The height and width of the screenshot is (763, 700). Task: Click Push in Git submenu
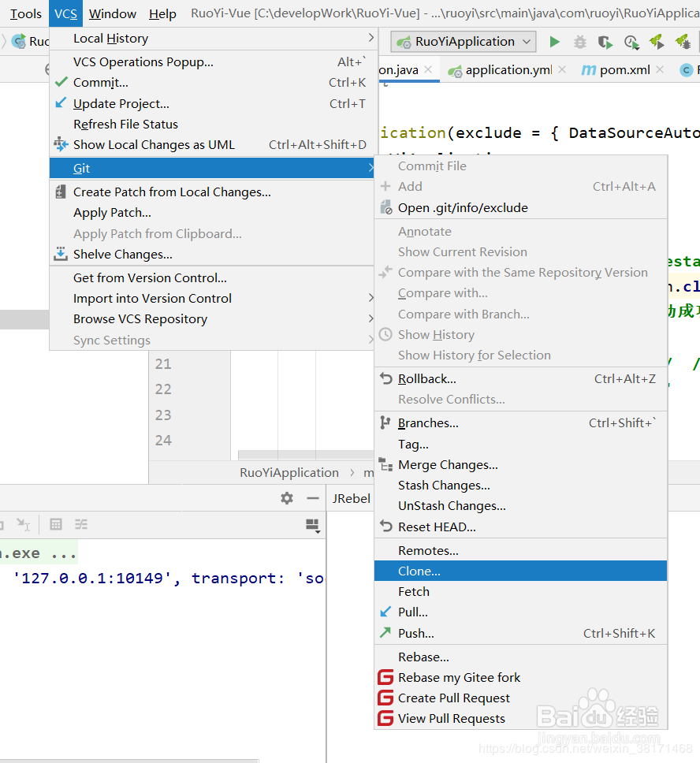tap(520, 634)
